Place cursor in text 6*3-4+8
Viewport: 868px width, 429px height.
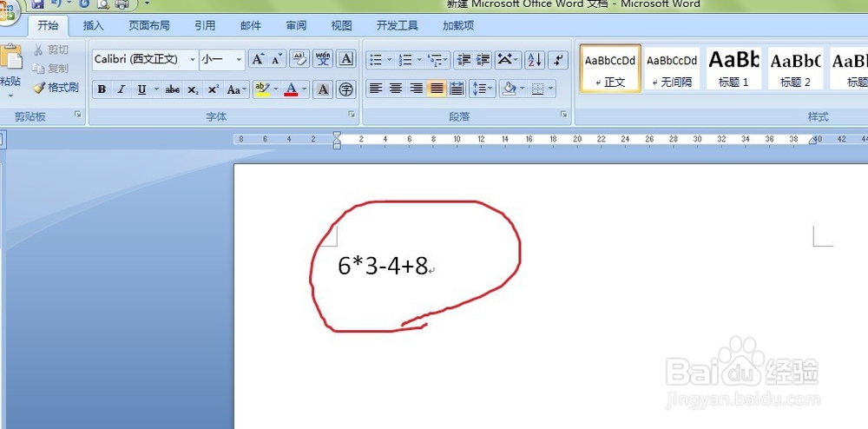click(383, 267)
